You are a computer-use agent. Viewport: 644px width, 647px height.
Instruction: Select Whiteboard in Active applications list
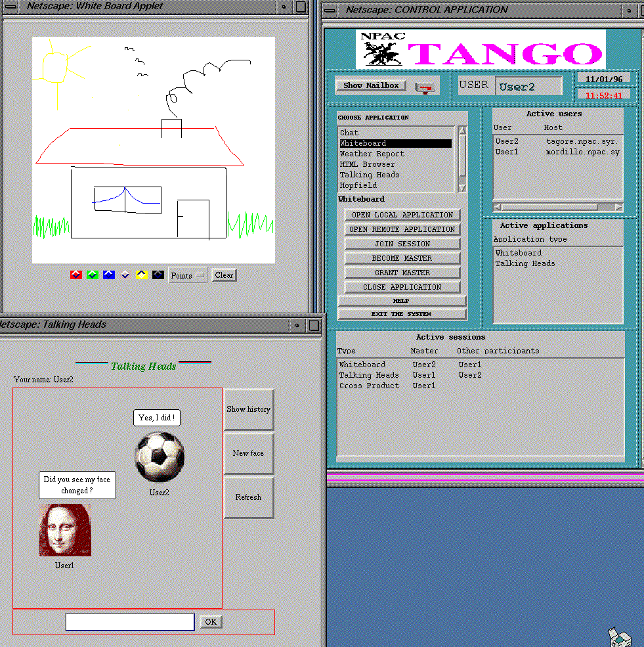pyautogui.click(x=557, y=253)
